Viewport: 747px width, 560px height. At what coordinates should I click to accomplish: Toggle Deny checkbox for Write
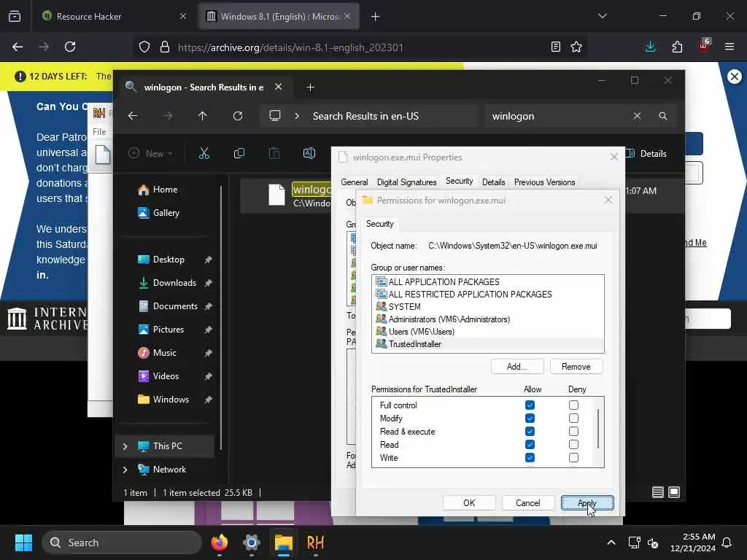(x=573, y=458)
